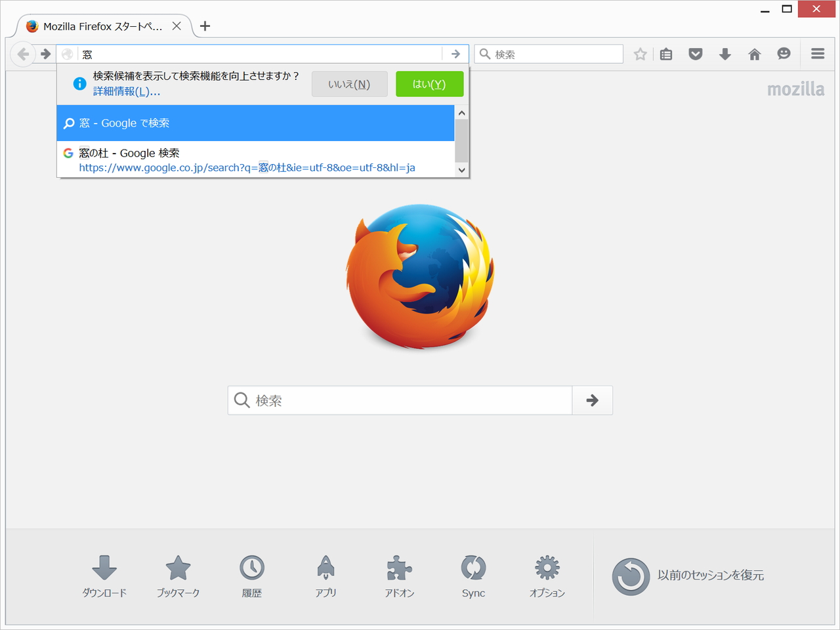This screenshot has width=840, height=630.
Task: Open ダウンロード from the start page
Action: [104, 576]
